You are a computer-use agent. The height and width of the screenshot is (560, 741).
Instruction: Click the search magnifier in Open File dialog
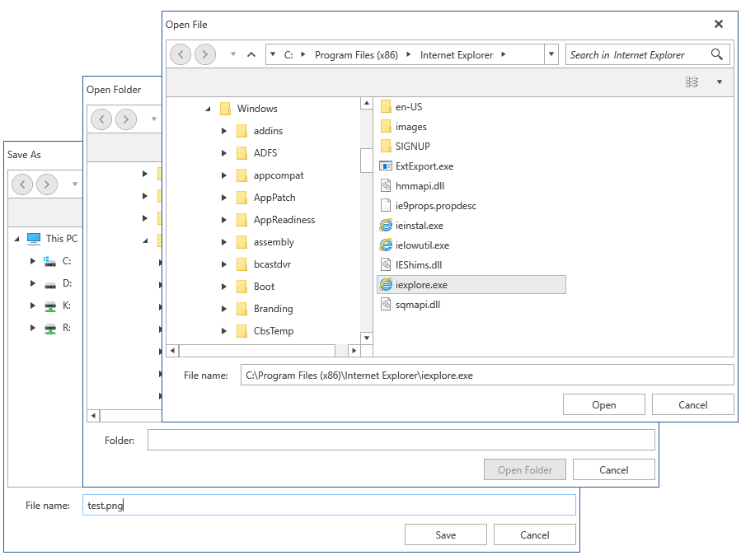click(717, 54)
